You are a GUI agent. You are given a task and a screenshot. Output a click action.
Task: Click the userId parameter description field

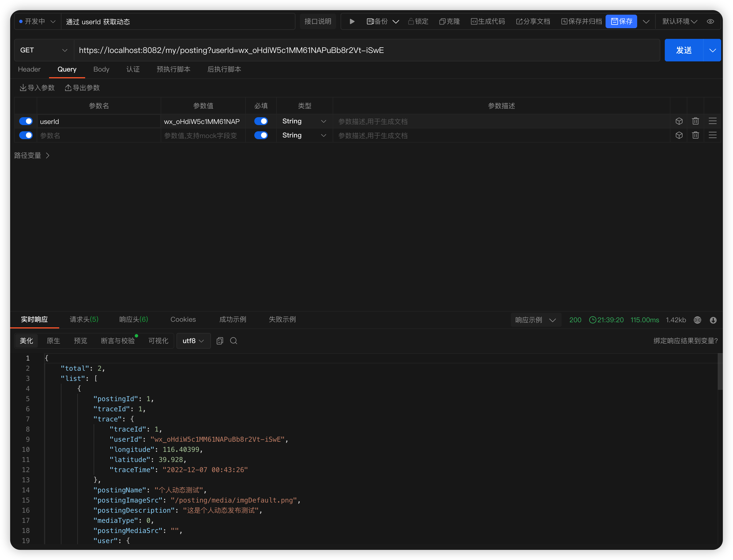click(501, 121)
